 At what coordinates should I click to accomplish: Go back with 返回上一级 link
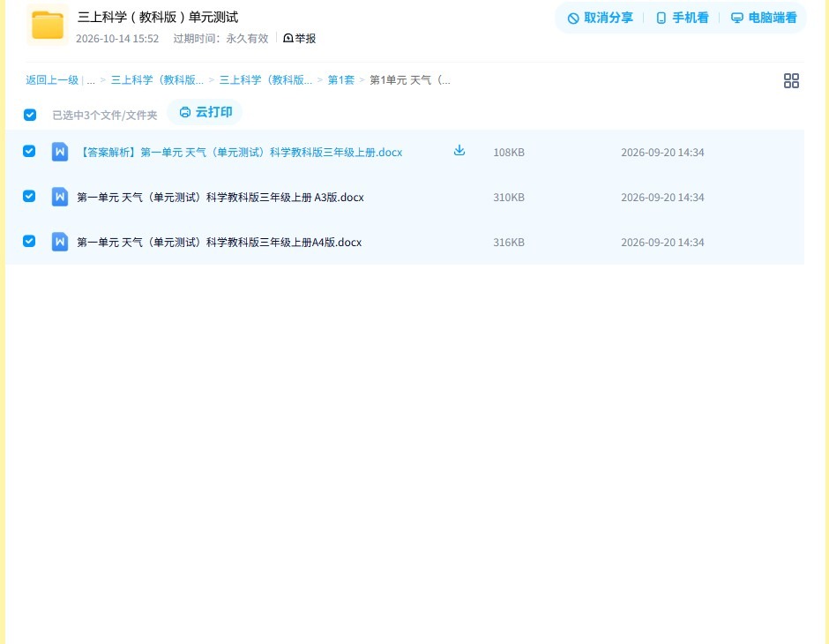[x=52, y=80]
